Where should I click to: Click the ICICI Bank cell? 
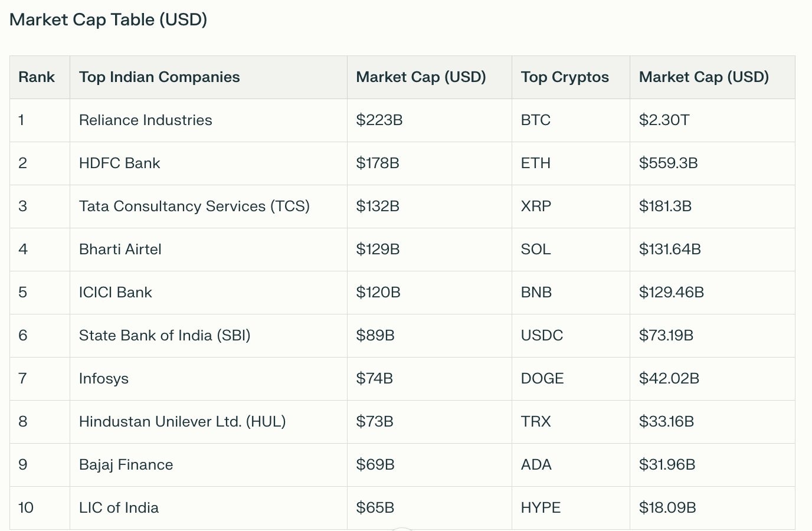pyautogui.click(x=115, y=293)
